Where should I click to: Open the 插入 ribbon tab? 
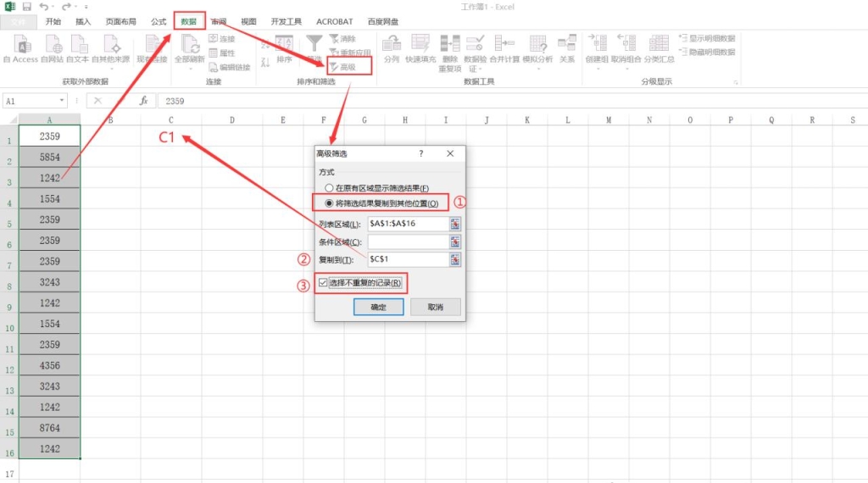tap(83, 21)
